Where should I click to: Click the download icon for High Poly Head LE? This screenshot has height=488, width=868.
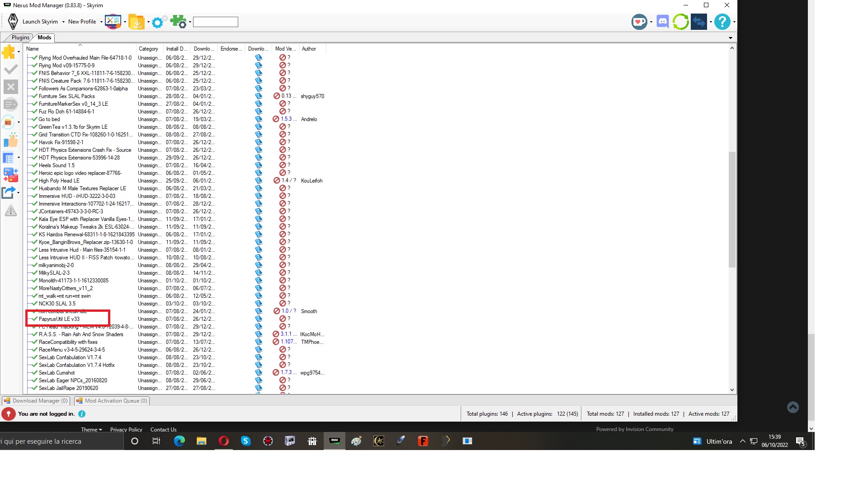(259, 181)
